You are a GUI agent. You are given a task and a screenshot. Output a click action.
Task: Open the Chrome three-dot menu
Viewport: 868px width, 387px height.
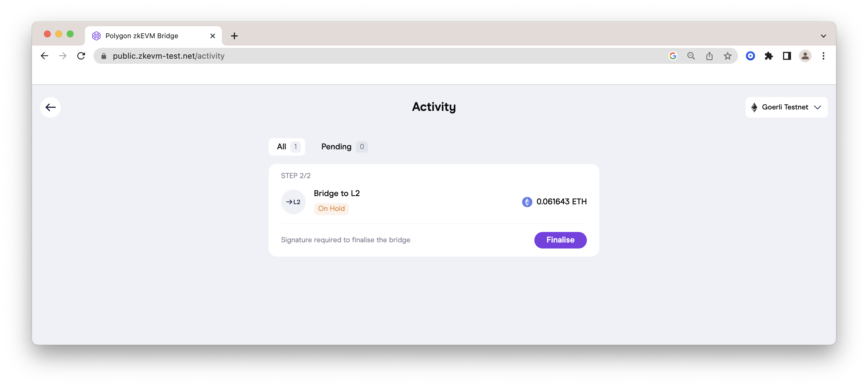pos(823,56)
